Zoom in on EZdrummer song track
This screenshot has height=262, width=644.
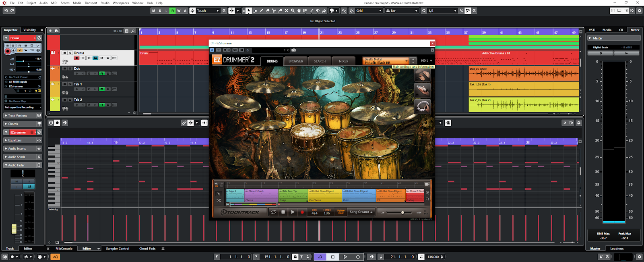coord(427,193)
